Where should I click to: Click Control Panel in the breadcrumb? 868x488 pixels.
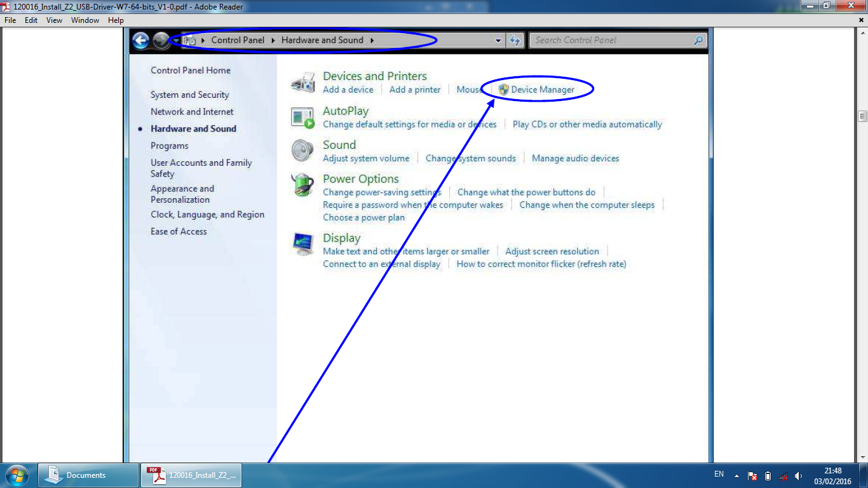pos(238,40)
